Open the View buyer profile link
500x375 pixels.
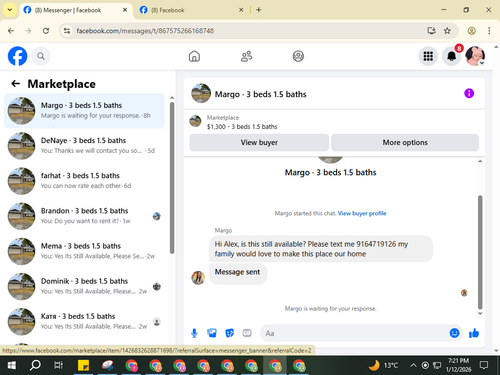362,213
